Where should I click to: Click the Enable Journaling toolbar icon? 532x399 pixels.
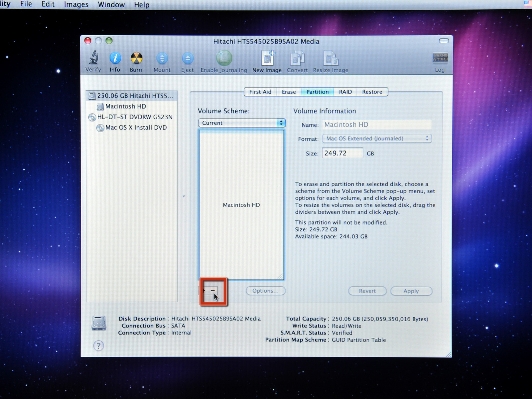[x=224, y=58]
